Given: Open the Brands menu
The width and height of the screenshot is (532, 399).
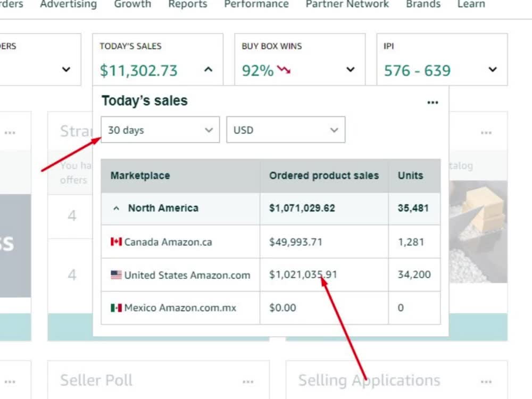Looking at the screenshot, I should click(x=423, y=4).
